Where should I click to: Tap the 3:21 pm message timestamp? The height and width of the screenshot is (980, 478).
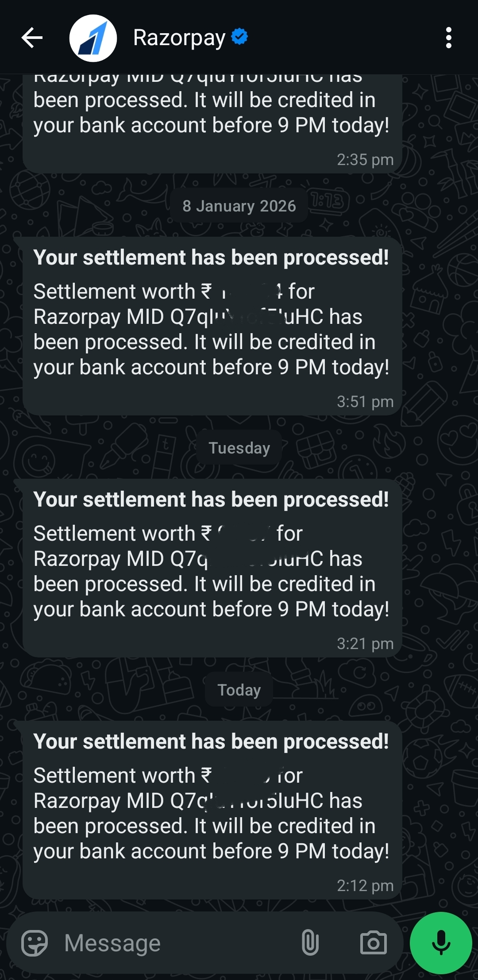(x=365, y=644)
